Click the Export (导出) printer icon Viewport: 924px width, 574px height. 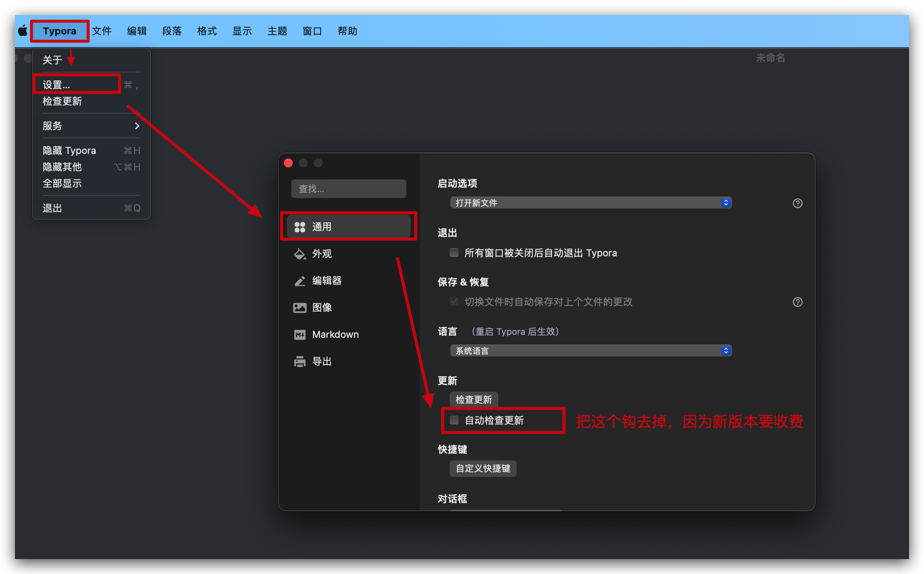tap(300, 361)
